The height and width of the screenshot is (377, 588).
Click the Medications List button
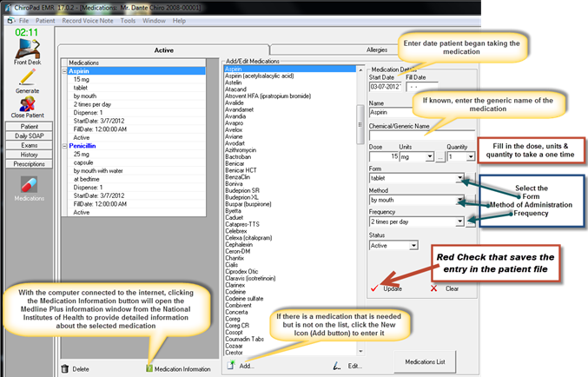[425, 361]
